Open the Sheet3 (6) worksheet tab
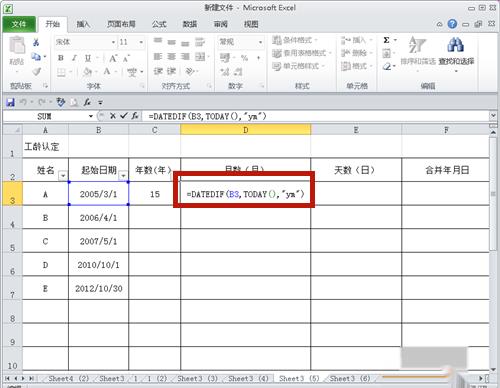 click(x=350, y=378)
